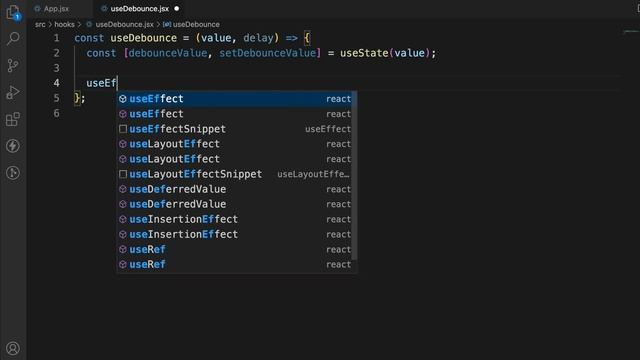The image size is (640, 360).
Task: Click line number 4 in the gutter
Action: (56, 83)
